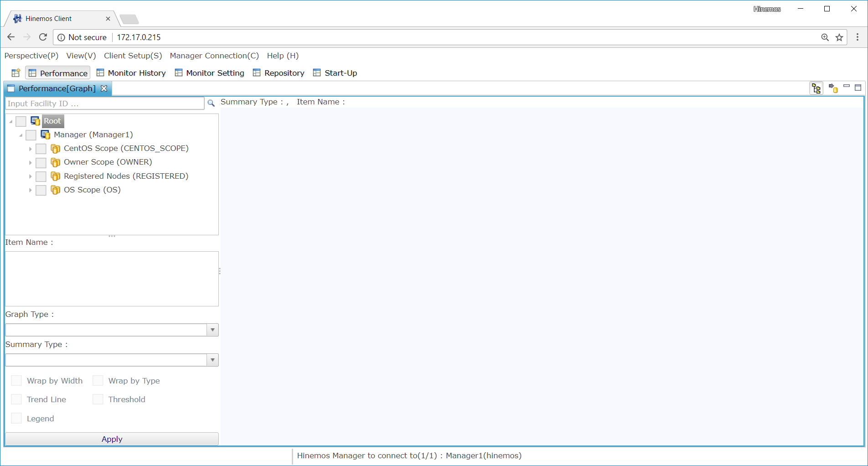Screen dimensions: 868x466
Task: Check the OS Scope checkbox
Action: point(41,190)
